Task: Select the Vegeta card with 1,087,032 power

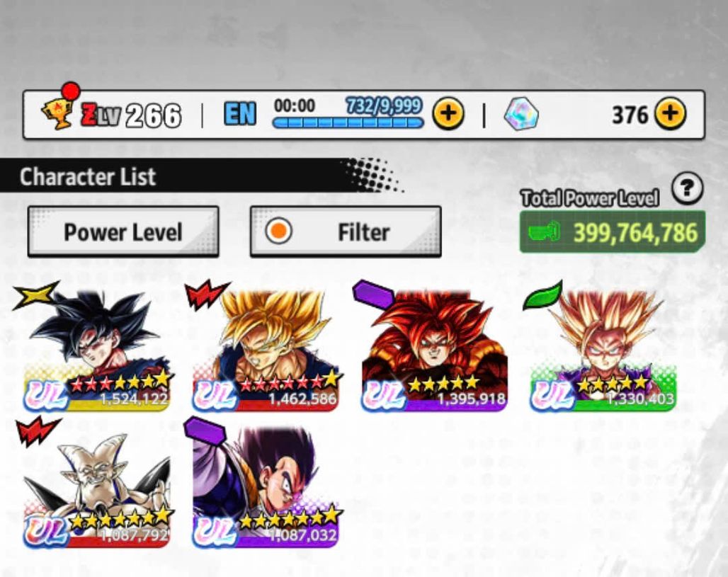Action: [266, 486]
